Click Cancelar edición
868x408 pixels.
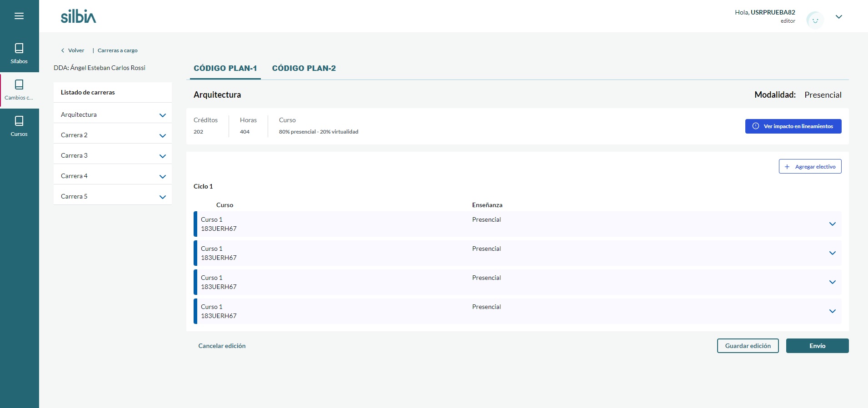(x=222, y=346)
